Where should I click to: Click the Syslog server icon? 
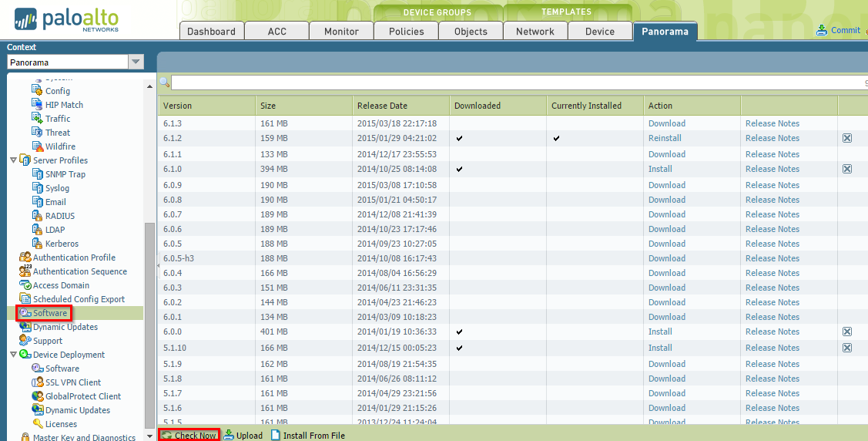pyautogui.click(x=37, y=188)
